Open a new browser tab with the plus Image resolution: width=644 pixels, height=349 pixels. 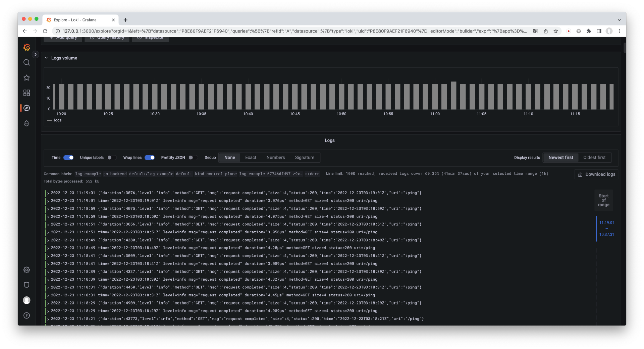click(125, 20)
